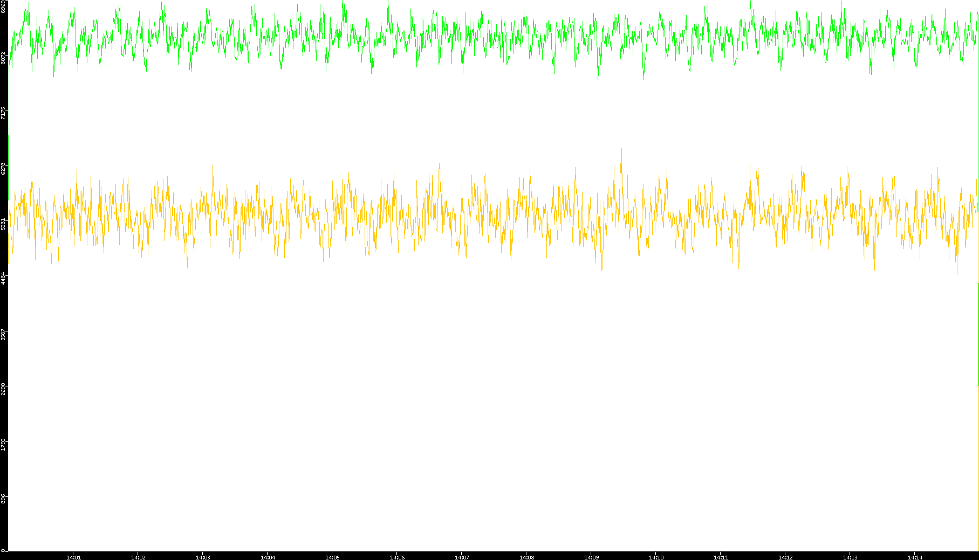Select the 14:12 time label
This screenshot has height=560, width=979.
tap(785, 557)
